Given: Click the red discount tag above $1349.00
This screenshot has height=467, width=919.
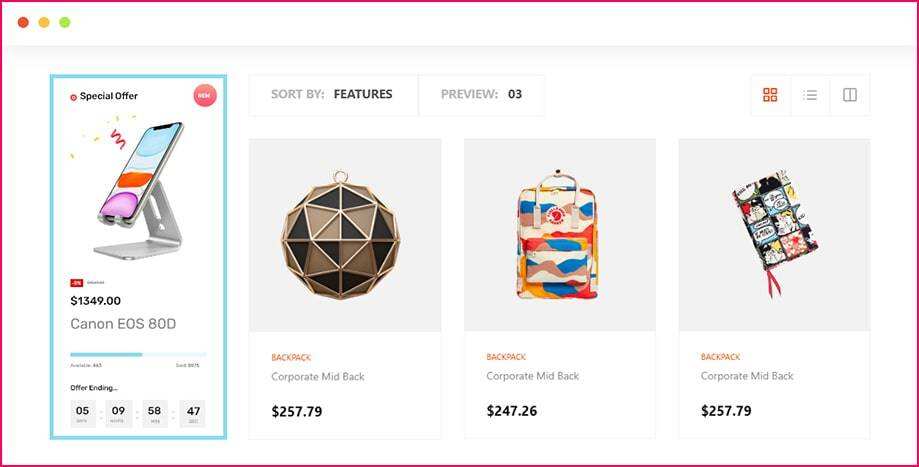Looking at the screenshot, I should [x=76, y=283].
